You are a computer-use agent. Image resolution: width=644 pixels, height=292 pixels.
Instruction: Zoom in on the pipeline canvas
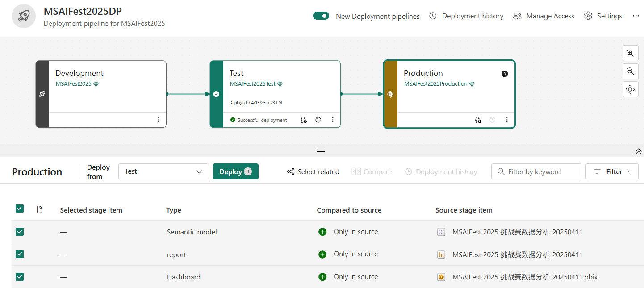pyautogui.click(x=630, y=53)
